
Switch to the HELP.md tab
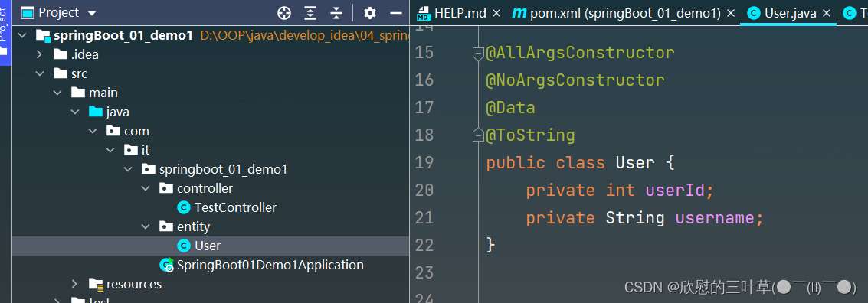coord(460,13)
